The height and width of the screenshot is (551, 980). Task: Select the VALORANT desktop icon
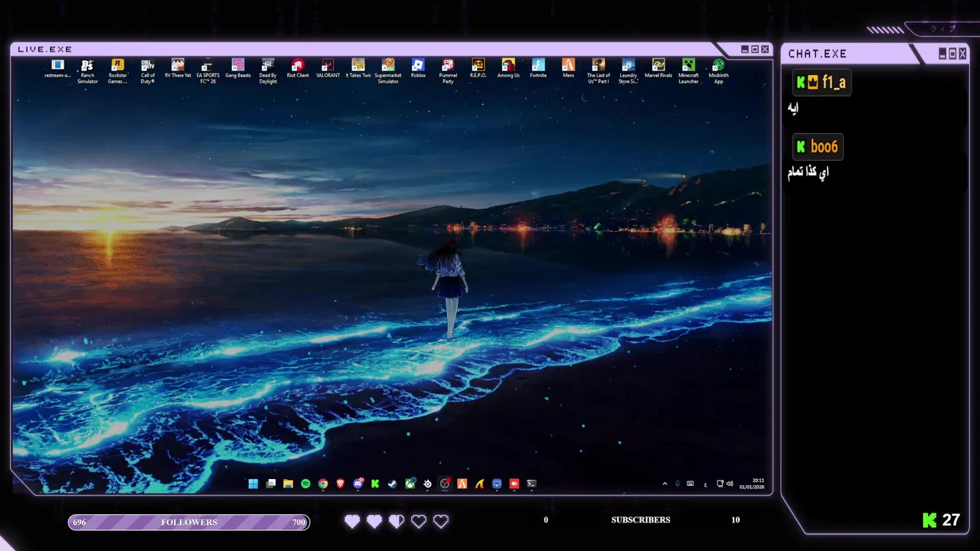[x=328, y=69]
